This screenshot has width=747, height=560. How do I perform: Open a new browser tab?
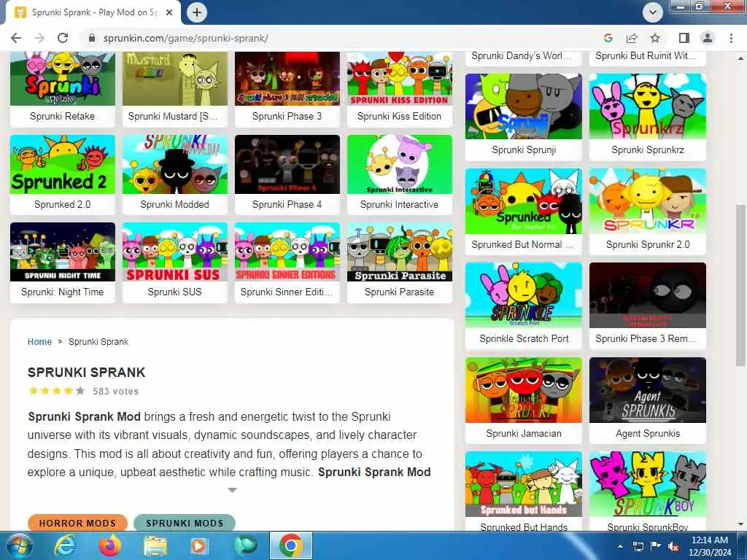(197, 12)
